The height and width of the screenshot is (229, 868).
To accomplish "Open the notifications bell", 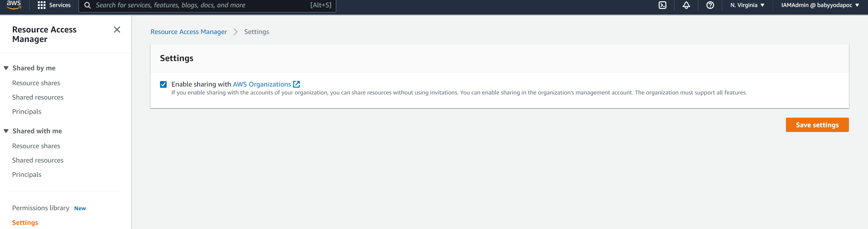I will click(686, 5).
